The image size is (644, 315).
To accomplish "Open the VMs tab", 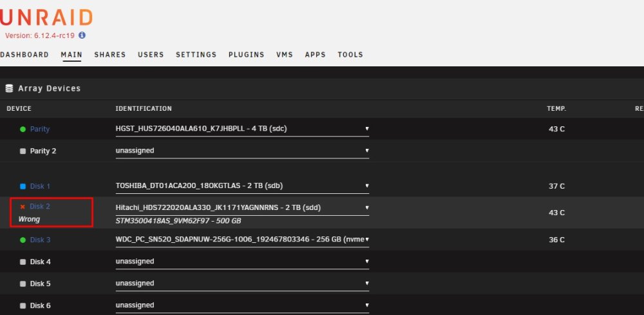I will 285,55.
